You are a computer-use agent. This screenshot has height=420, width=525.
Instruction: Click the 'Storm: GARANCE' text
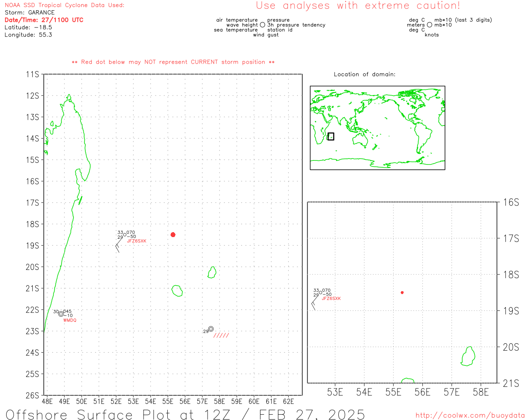[30, 13]
